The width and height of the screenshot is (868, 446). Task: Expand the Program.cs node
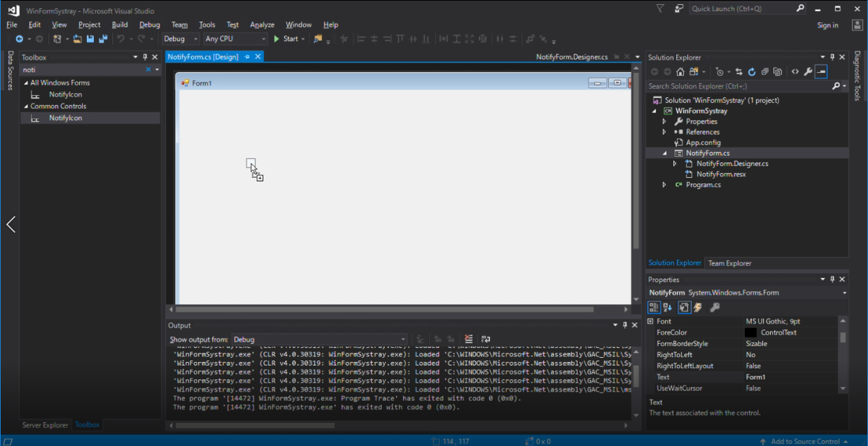[664, 185]
